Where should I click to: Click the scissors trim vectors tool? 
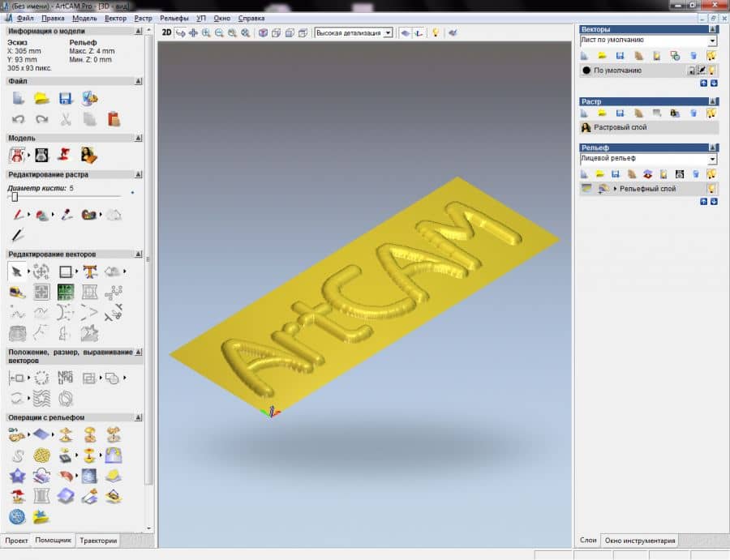tap(114, 313)
